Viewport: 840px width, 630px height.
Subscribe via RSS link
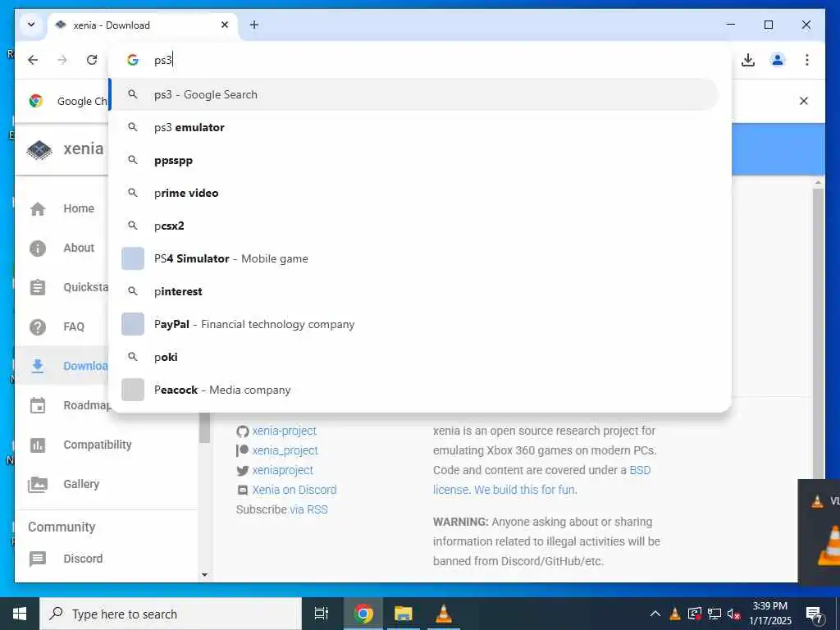coord(308,509)
